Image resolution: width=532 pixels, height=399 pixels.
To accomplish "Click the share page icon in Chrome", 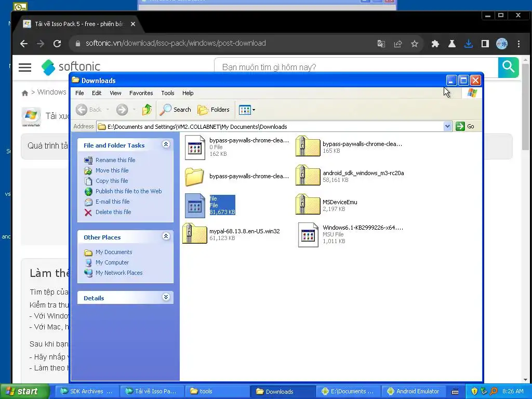I will click(397, 44).
